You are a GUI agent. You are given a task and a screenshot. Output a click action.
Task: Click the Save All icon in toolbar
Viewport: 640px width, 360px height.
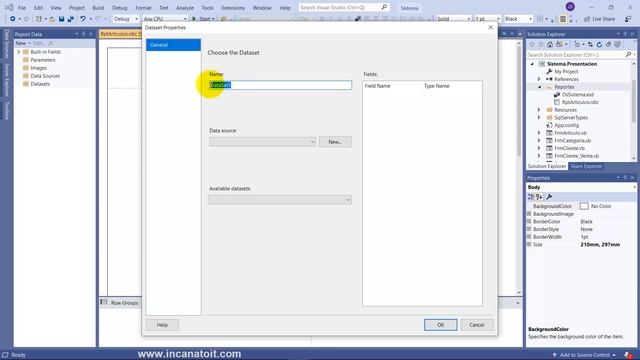click(71, 19)
